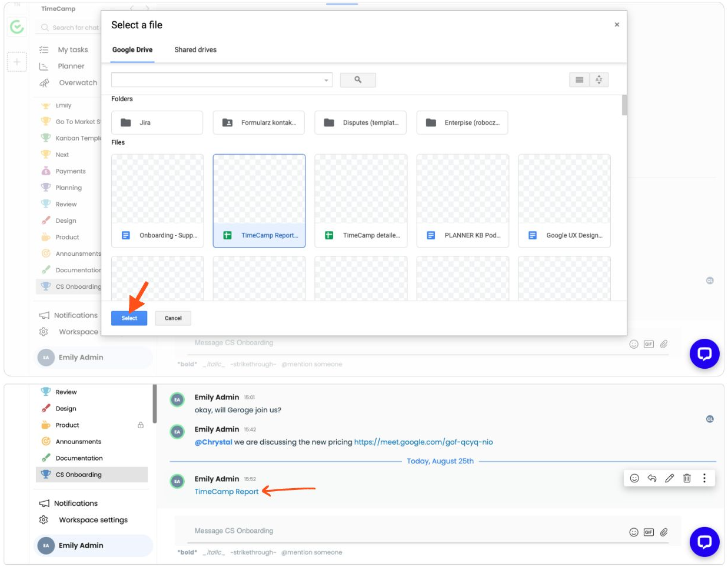This screenshot has width=728, height=567.
Task: Switch to the Google Drive tab
Action: (x=132, y=50)
